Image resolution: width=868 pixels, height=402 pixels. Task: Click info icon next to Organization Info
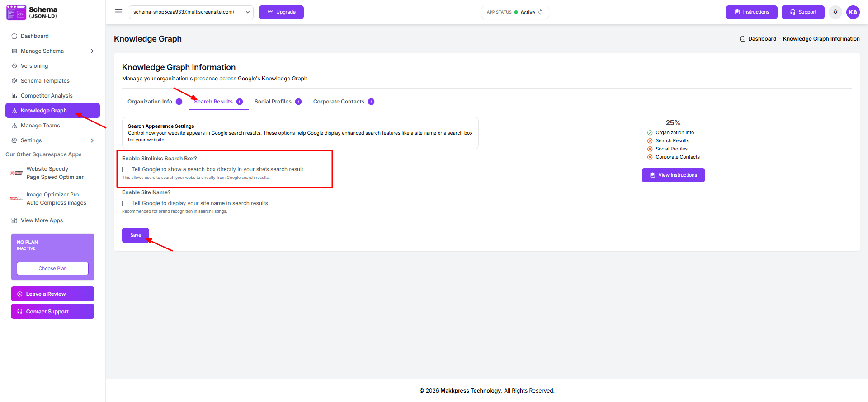click(x=179, y=102)
